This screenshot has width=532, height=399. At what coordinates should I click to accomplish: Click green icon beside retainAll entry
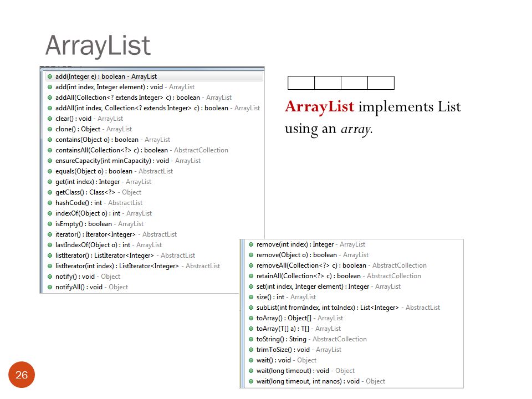[x=251, y=276]
